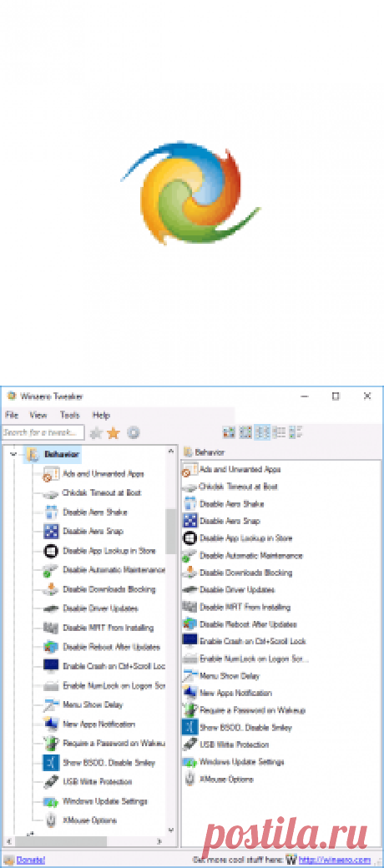Viewport: 384px width, 868px height.
Task: Click Disable Driver Updates icon in left tree
Action: pos(51,608)
